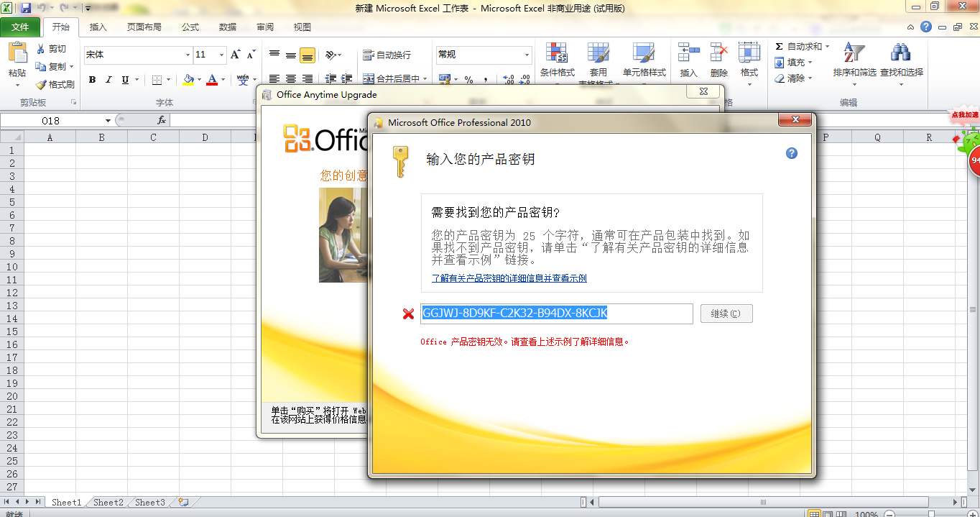
Task: Decrease font size with the small A icon
Action: point(251,55)
